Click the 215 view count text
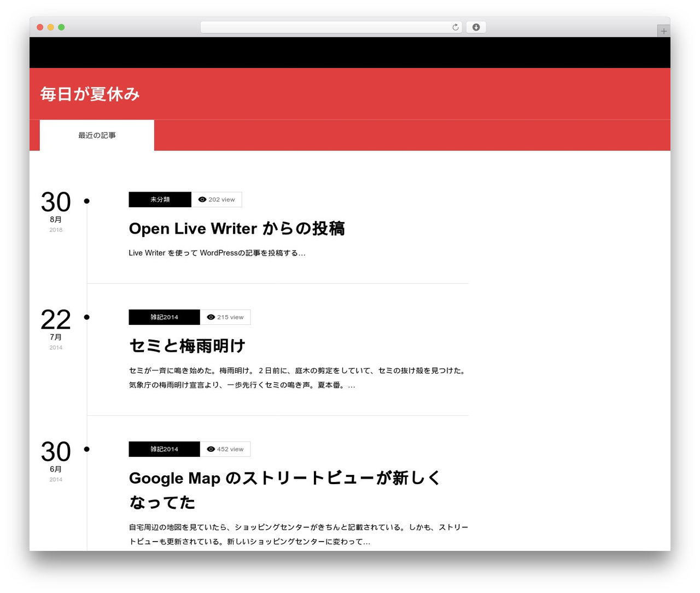Image resolution: width=700 pixels, height=593 pixels. click(x=230, y=317)
